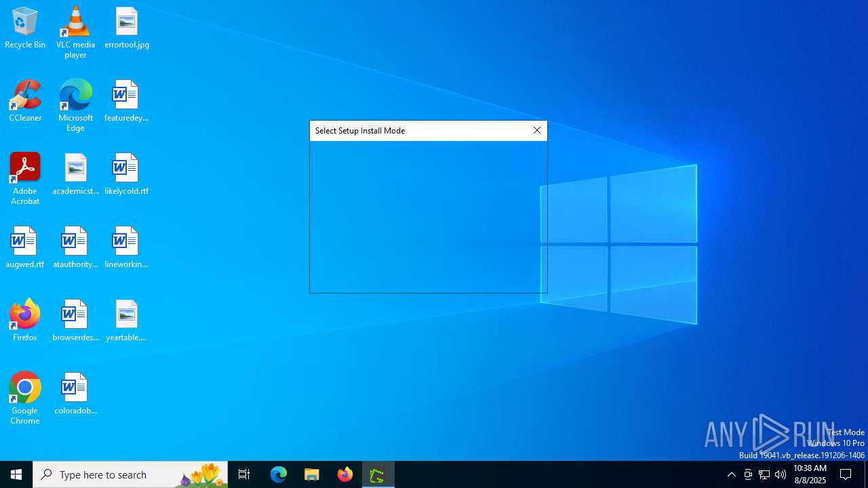
Task: Select the coloradob... document icon
Action: pyautogui.click(x=75, y=394)
